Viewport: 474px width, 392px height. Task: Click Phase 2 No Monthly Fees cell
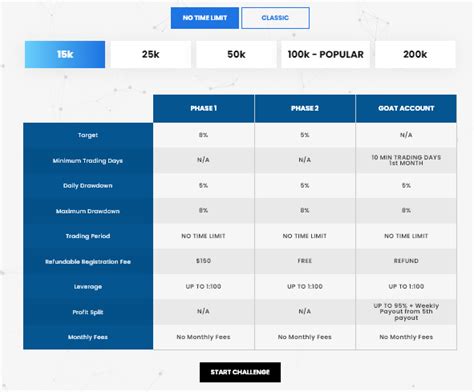[305, 337]
